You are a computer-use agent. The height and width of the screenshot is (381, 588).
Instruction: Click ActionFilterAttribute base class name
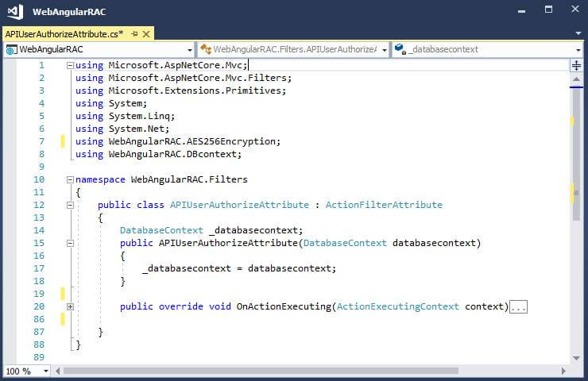tap(384, 205)
